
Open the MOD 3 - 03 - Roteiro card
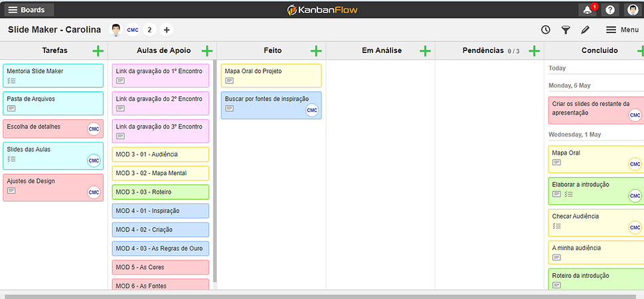[x=160, y=192]
